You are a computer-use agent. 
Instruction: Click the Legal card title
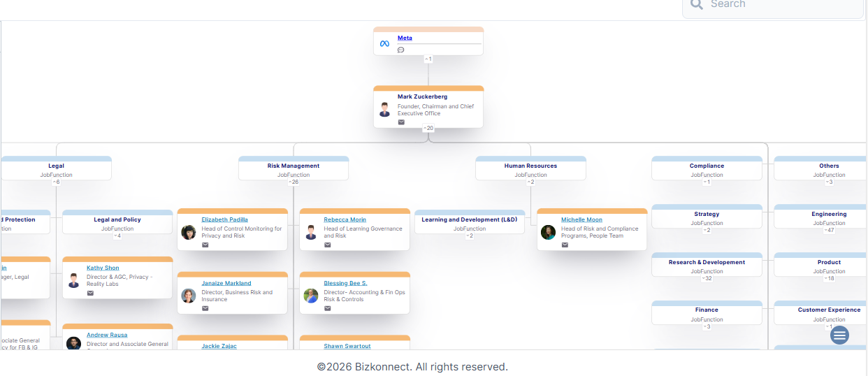[x=56, y=166]
